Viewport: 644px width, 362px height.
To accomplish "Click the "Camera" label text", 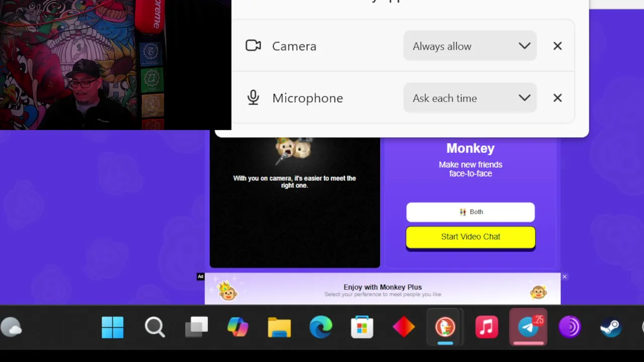I will tap(294, 46).
